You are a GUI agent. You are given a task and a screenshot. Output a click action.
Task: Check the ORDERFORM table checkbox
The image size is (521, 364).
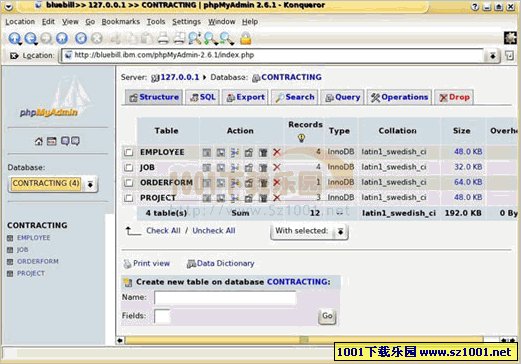coord(129,183)
